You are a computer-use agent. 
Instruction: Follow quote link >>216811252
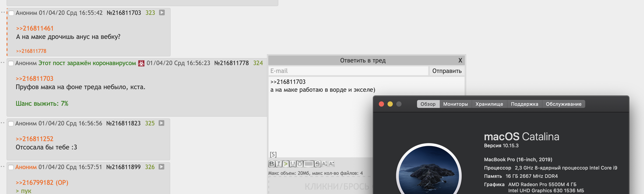point(35,139)
